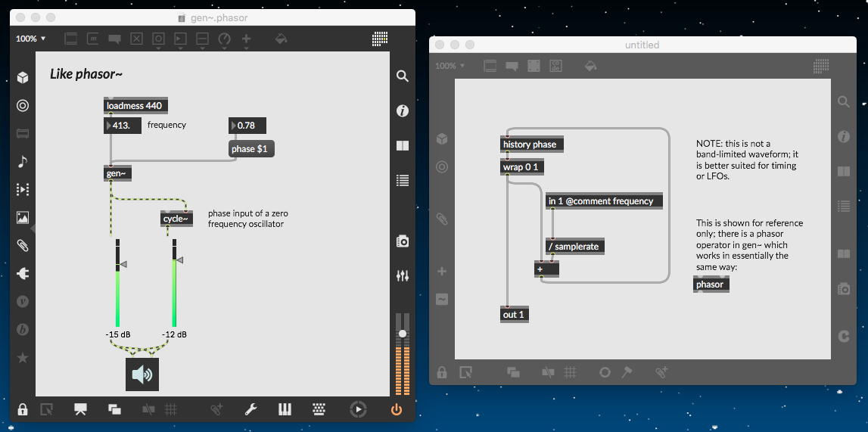Toggle presentation mode in gen~.phasor window
This screenshot has width=868, height=432.
(80, 409)
